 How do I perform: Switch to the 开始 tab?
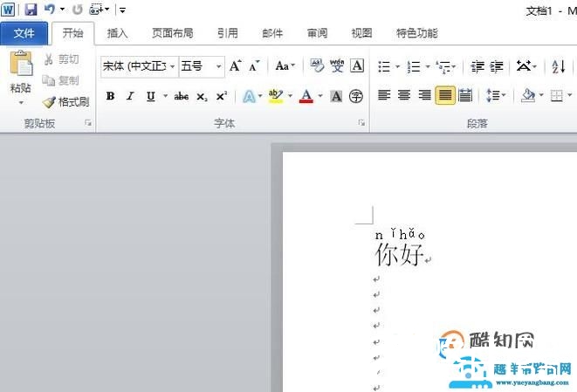click(x=72, y=33)
